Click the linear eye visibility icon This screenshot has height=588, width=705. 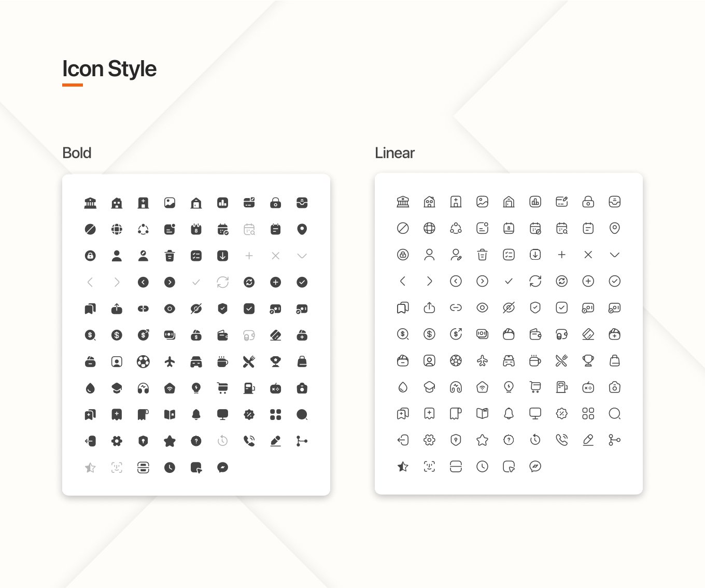482,307
